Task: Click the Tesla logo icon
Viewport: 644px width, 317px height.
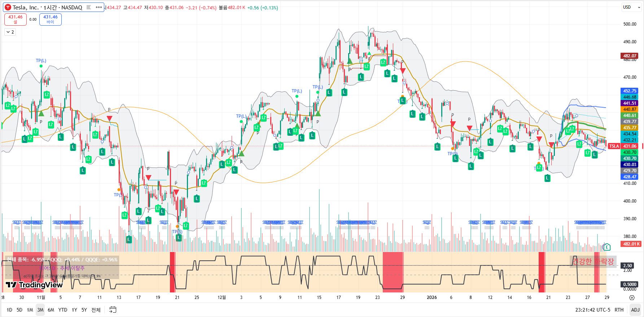Action: (8, 7)
